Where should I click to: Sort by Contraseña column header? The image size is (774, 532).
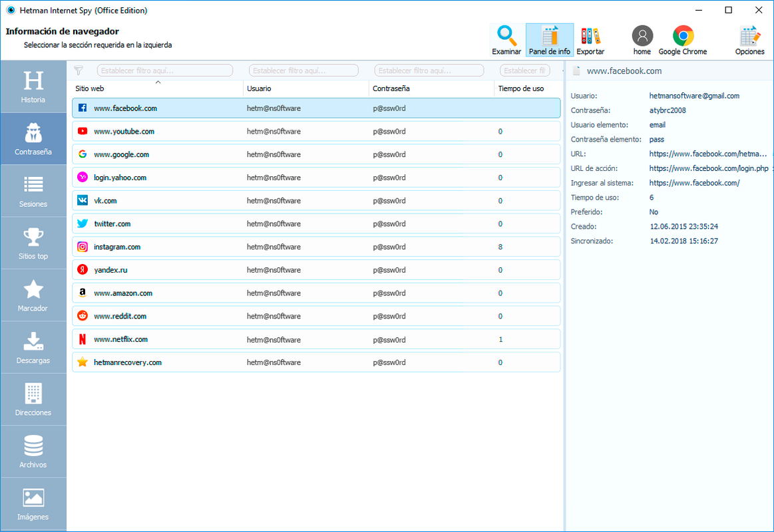coord(431,88)
